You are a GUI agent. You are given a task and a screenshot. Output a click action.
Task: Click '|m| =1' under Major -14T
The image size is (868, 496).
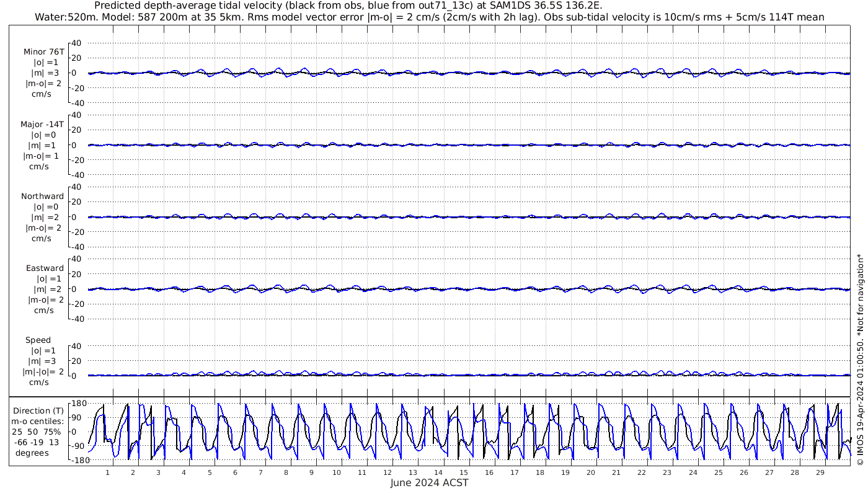[42, 145]
